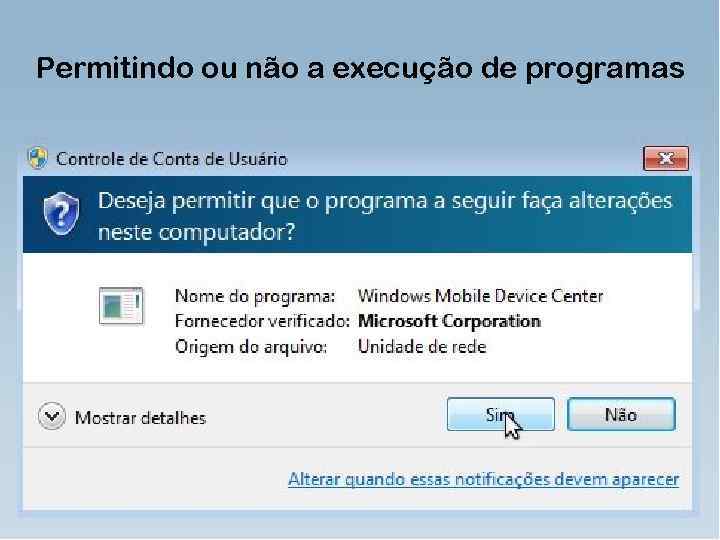Click the 'Nome do programa:' label

point(255,296)
